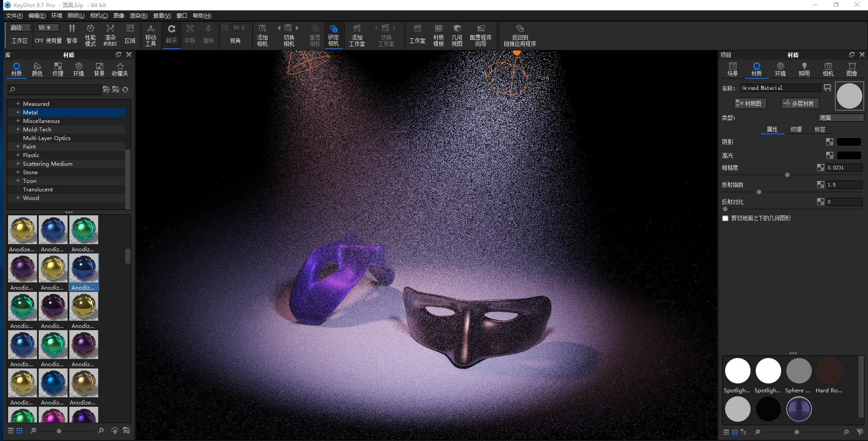This screenshot has width=868, height=441.
Task: Open the 渲染(R) menu
Action: (x=138, y=16)
